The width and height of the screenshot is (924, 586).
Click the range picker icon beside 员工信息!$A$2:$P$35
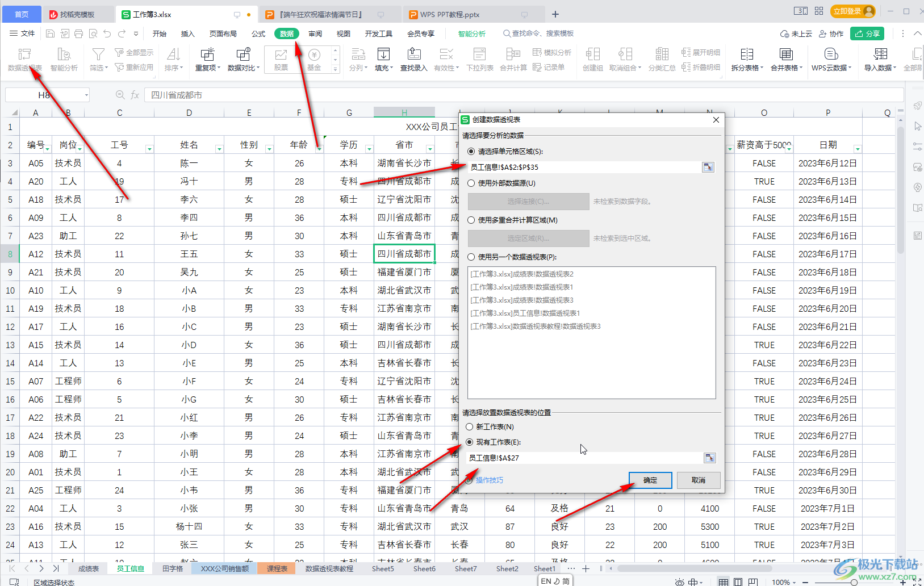coord(708,167)
